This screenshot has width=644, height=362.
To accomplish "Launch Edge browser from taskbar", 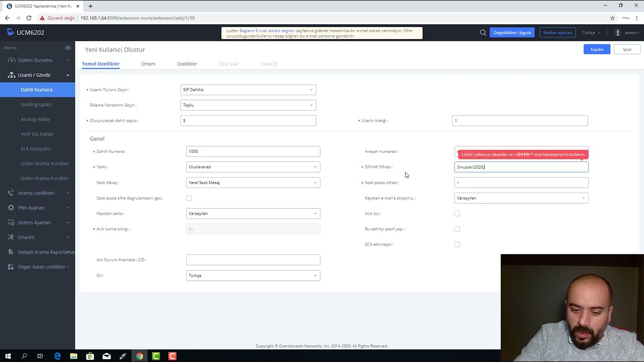I will tap(57, 356).
